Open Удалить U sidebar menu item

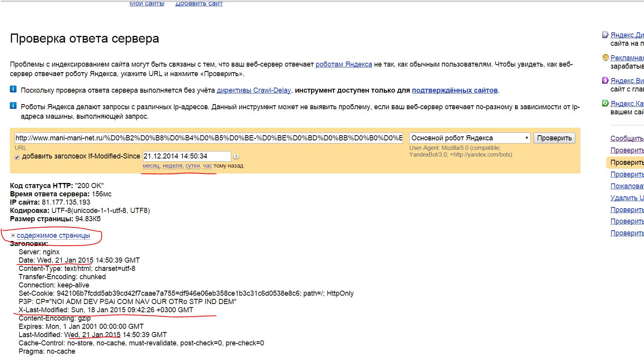click(x=627, y=198)
